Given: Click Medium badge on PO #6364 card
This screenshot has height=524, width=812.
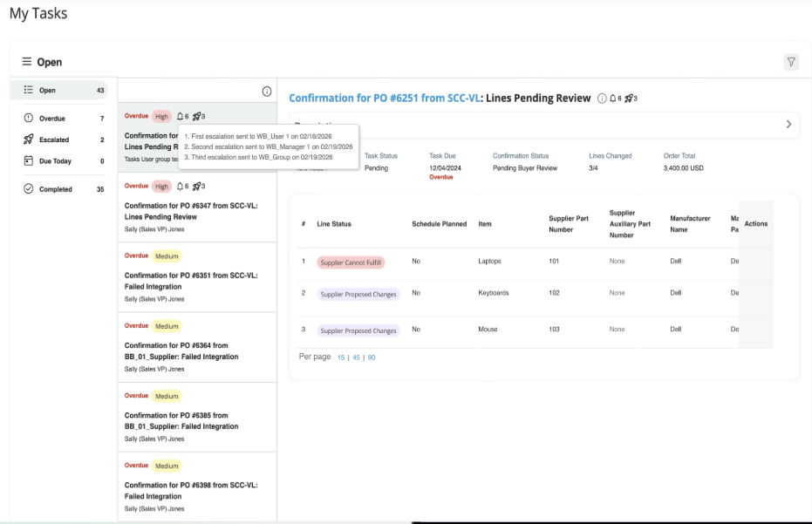Looking at the screenshot, I should (167, 326).
